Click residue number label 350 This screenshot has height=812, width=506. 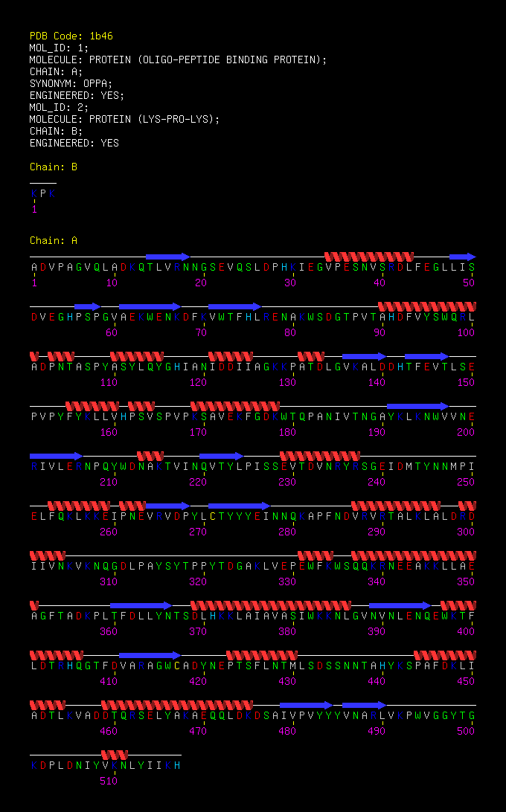point(466,581)
